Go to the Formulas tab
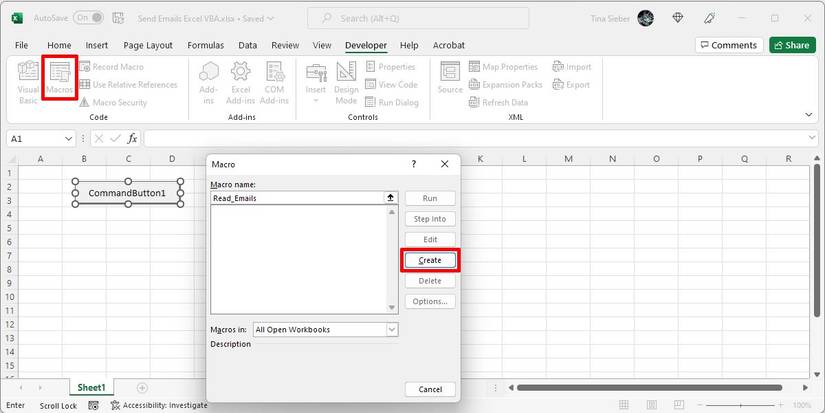Viewport: 825px width, 413px height. coord(206,45)
